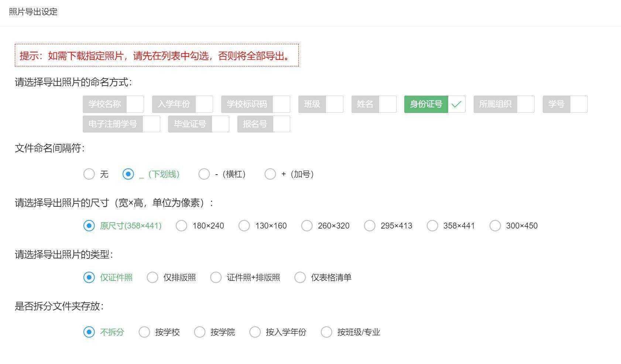Select the 电子注册学号 naming option

pos(113,124)
